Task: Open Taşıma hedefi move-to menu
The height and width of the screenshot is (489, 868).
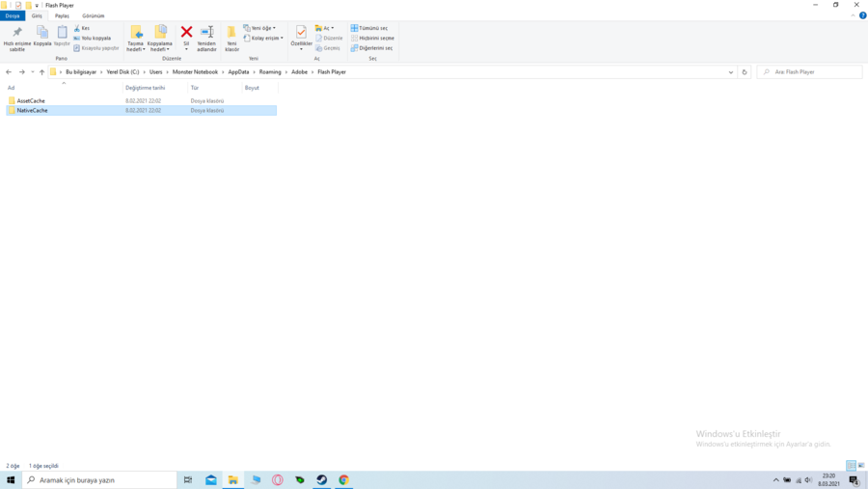Action: point(136,39)
